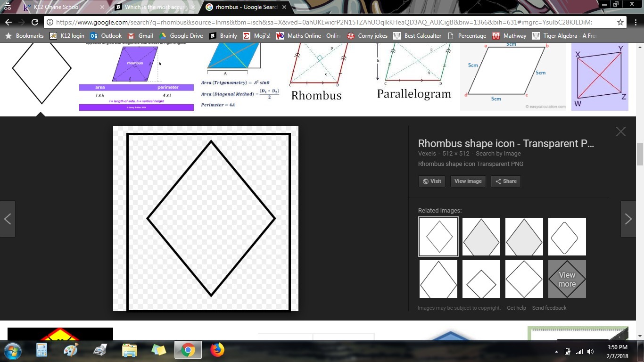View site information icon in address bar

50,22
